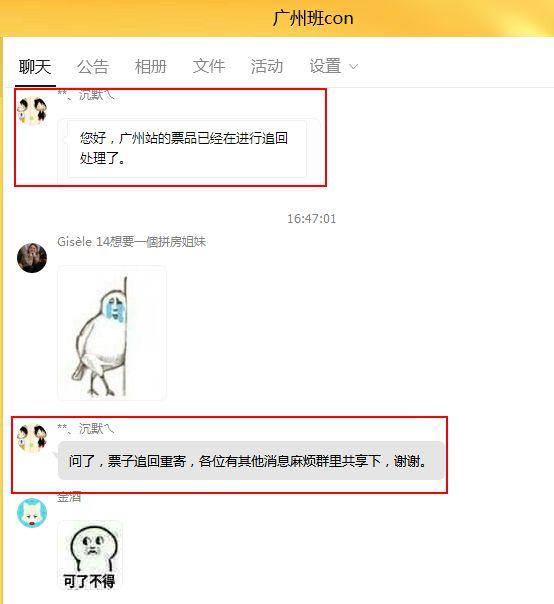Switch to the 文件 tab
This screenshot has height=604, width=554.
209,67
